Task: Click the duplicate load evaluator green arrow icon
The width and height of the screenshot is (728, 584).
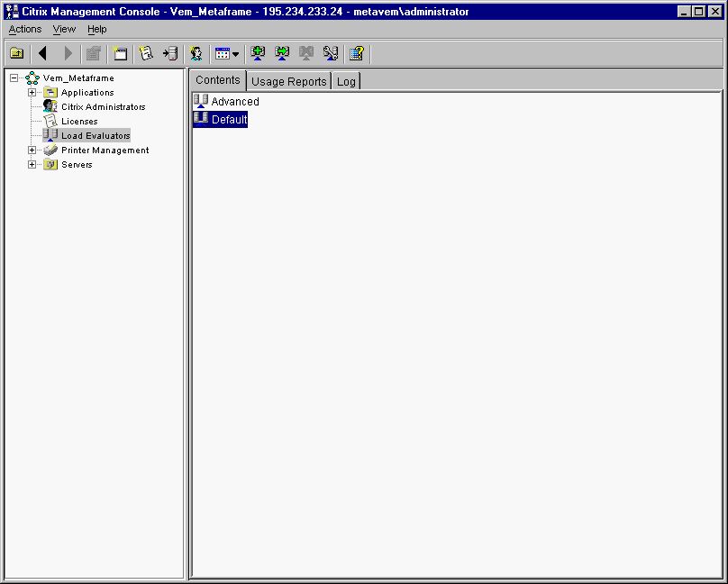Action: pyautogui.click(x=282, y=53)
